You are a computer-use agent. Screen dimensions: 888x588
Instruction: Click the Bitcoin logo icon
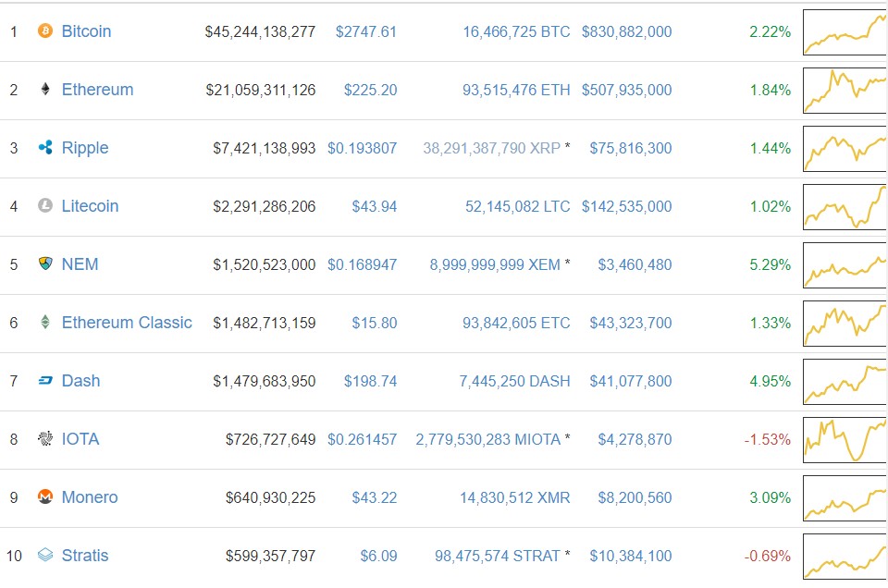44,31
